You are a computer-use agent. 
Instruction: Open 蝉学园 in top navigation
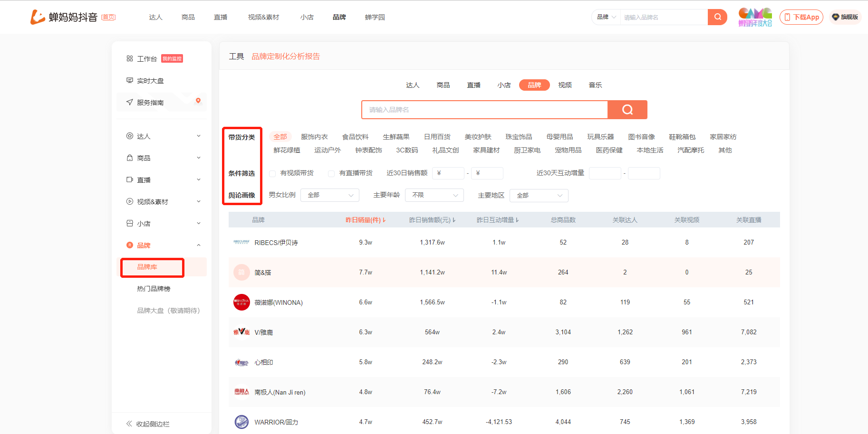[x=375, y=17]
